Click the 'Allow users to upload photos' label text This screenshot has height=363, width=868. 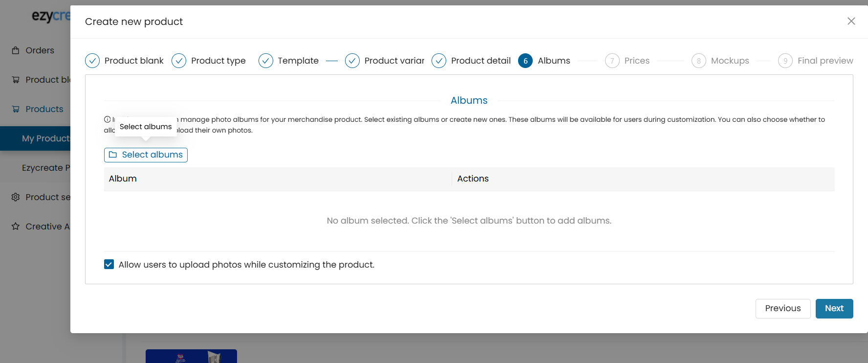click(246, 265)
